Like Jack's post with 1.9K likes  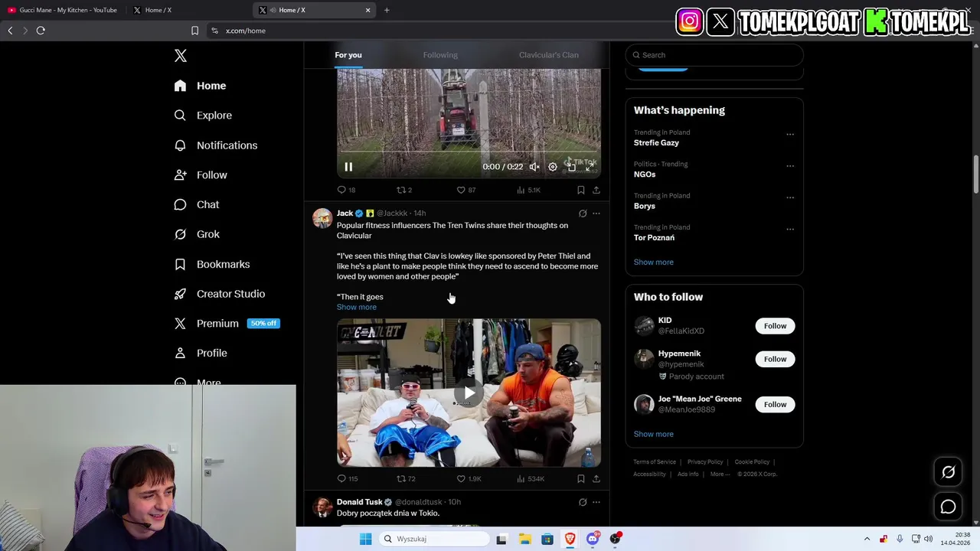(x=469, y=479)
